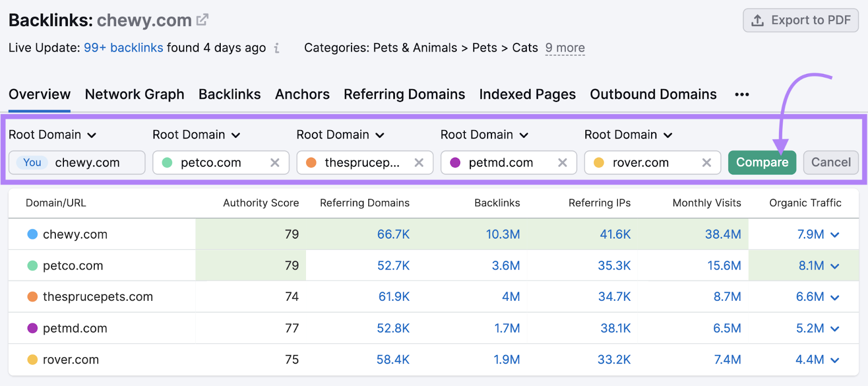The width and height of the screenshot is (868, 386).
Task: Remove petco.com from the comparison
Action: point(275,163)
